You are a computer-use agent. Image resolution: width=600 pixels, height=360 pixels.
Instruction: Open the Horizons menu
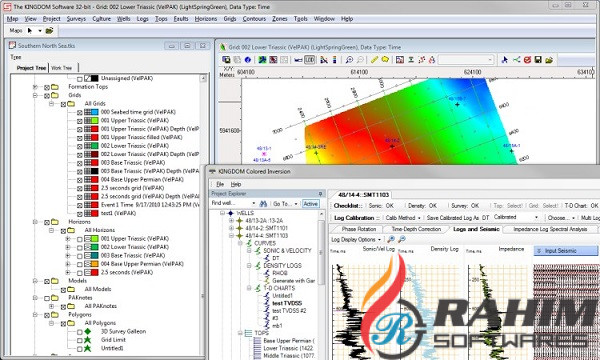coord(205,19)
